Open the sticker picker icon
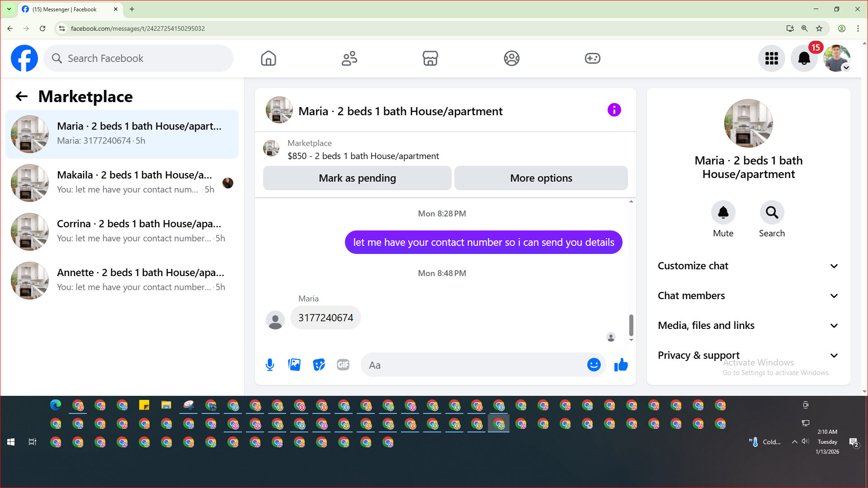The height and width of the screenshot is (488, 868). pyautogui.click(x=319, y=365)
